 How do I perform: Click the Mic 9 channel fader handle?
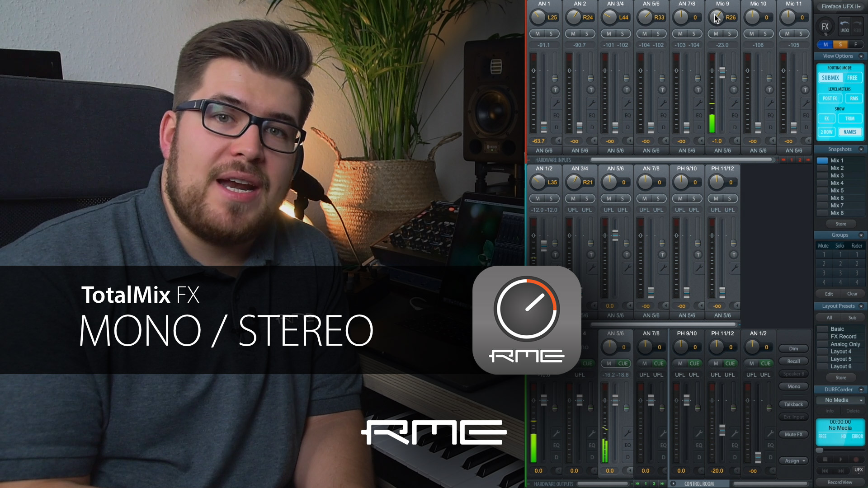[722, 72]
